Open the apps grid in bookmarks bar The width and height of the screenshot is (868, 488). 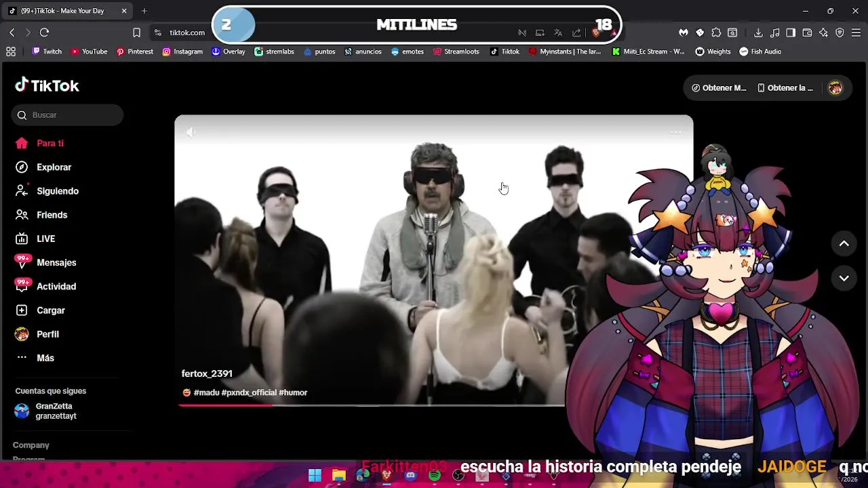point(11,52)
